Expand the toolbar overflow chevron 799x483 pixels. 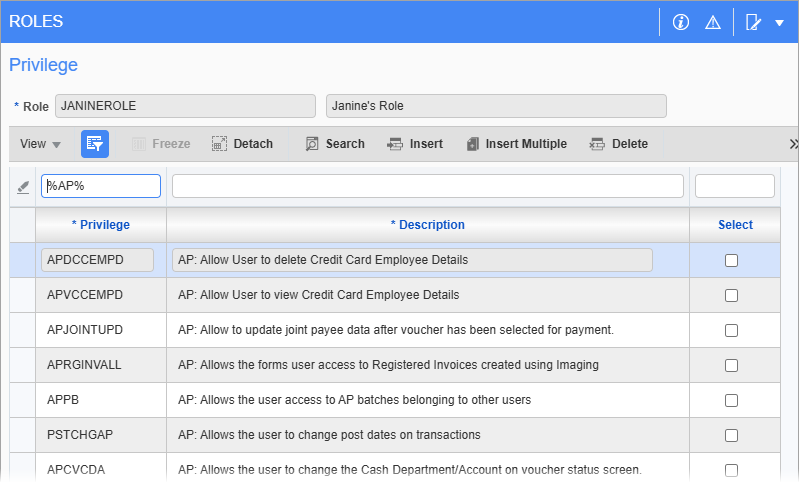(793, 144)
